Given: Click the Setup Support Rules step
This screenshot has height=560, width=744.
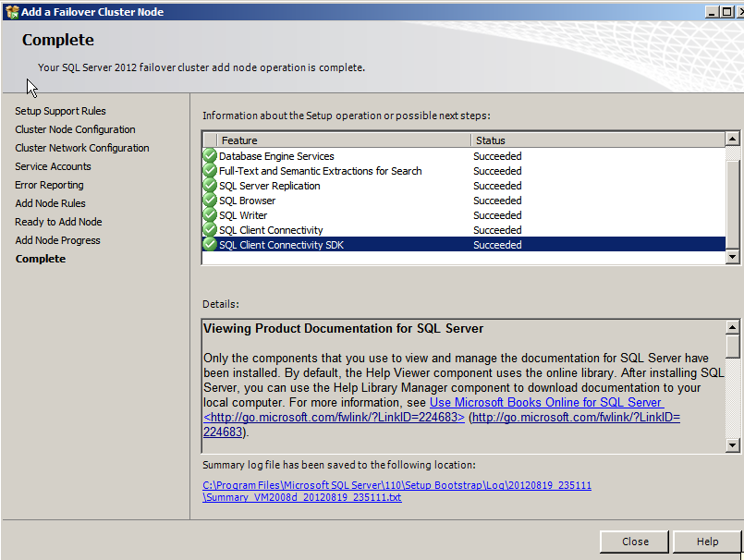Looking at the screenshot, I should (x=60, y=111).
